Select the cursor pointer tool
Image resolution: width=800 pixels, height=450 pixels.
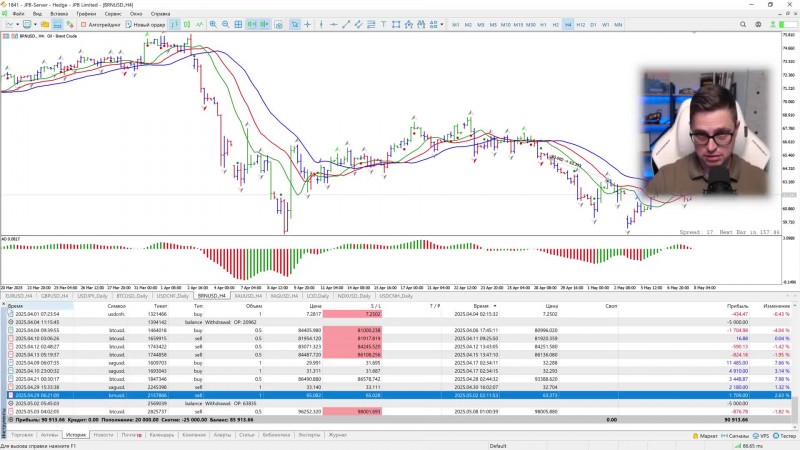click(294, 24)
